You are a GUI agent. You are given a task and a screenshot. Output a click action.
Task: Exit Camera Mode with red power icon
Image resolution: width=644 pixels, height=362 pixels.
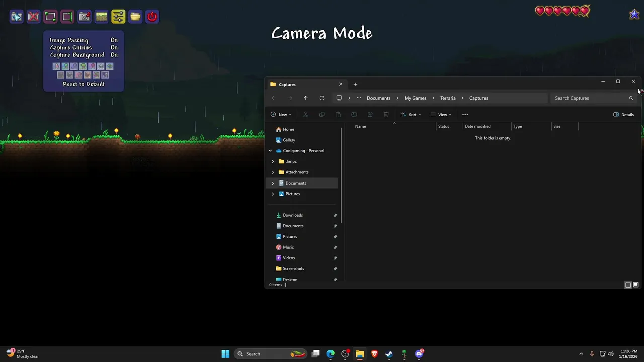[x=152, y=17]
